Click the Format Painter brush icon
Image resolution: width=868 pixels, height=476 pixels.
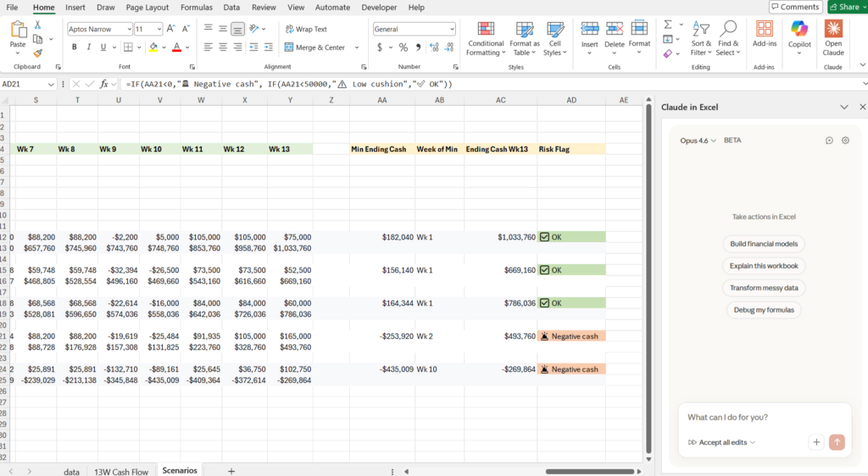37,53
